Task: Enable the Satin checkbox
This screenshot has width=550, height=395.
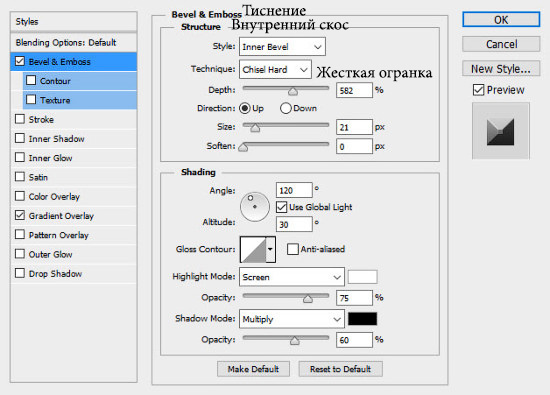Action: (x=20, y=177)
